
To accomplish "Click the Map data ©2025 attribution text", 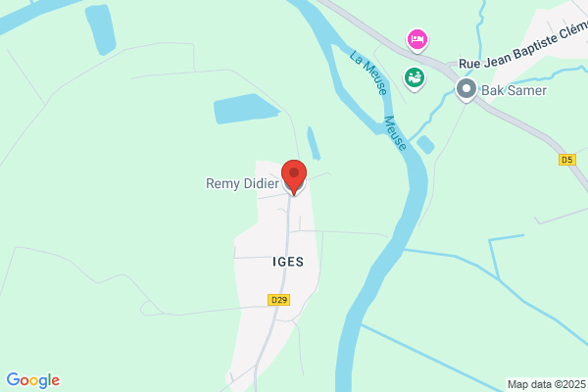I will coord(547,384).
